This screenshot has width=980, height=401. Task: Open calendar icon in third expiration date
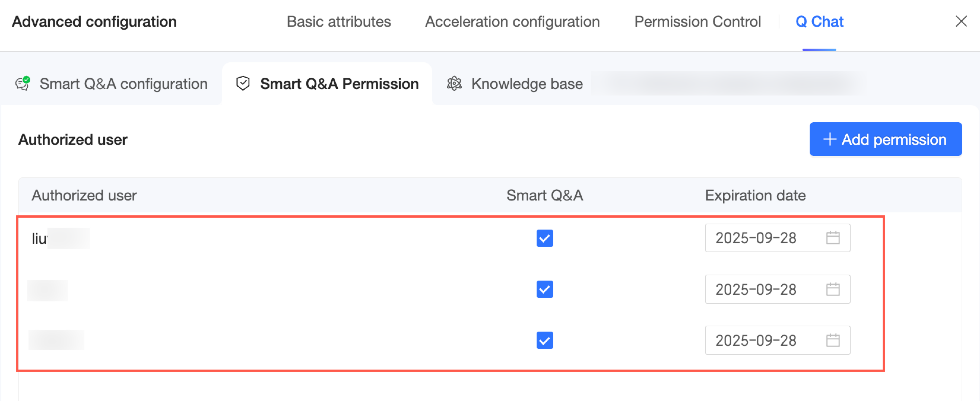point(833,340)
